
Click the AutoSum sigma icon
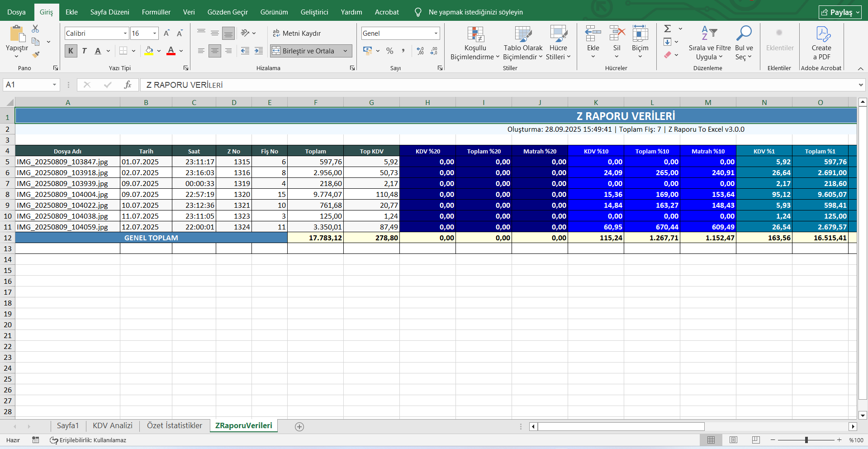point(668,29)
